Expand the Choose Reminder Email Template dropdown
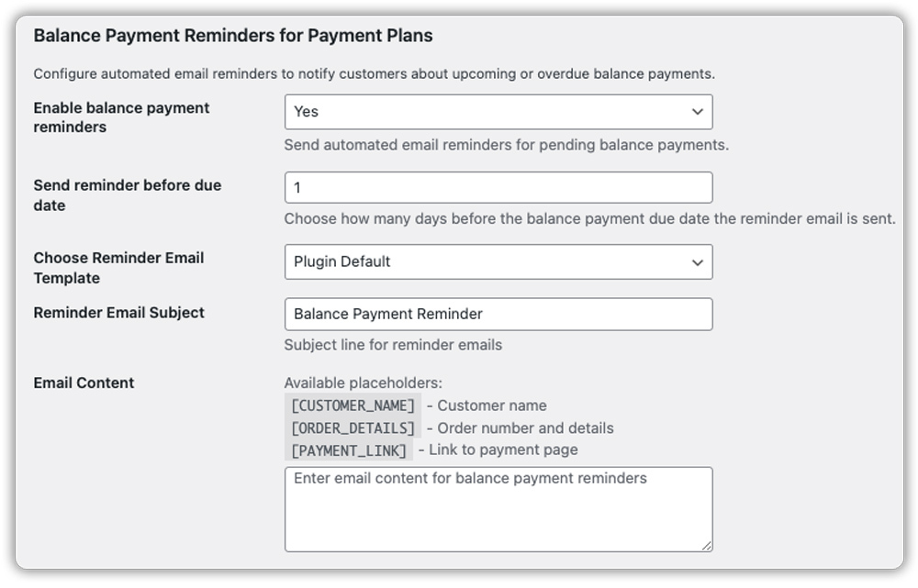This screenshot has width=918, height=588. pos(498,261)
